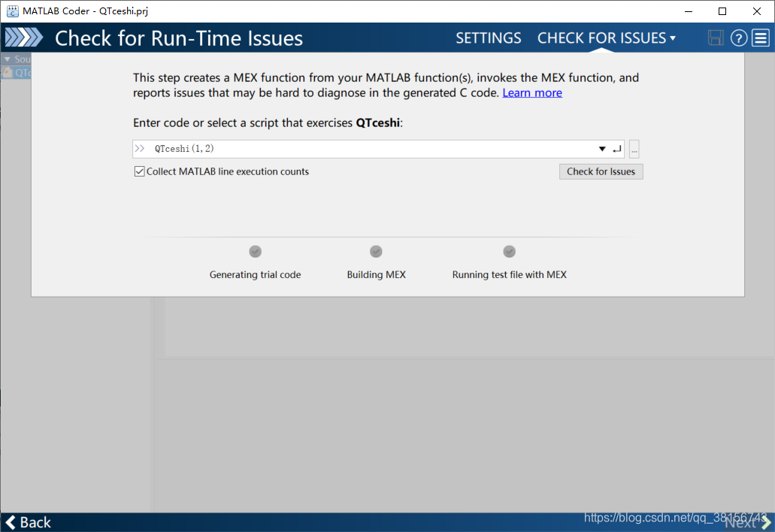Go to the Next step
Screen dimensions: 775x532
point(747,522)
